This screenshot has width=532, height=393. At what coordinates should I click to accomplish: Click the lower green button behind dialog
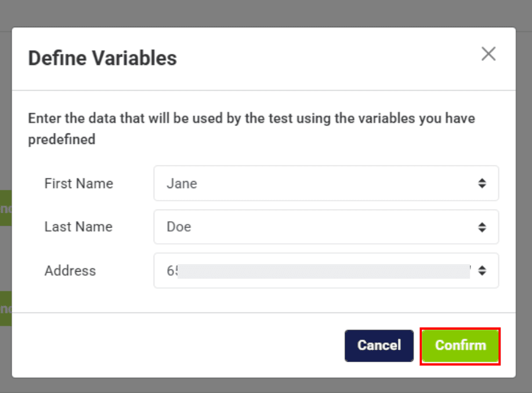(x=5, y=308)
